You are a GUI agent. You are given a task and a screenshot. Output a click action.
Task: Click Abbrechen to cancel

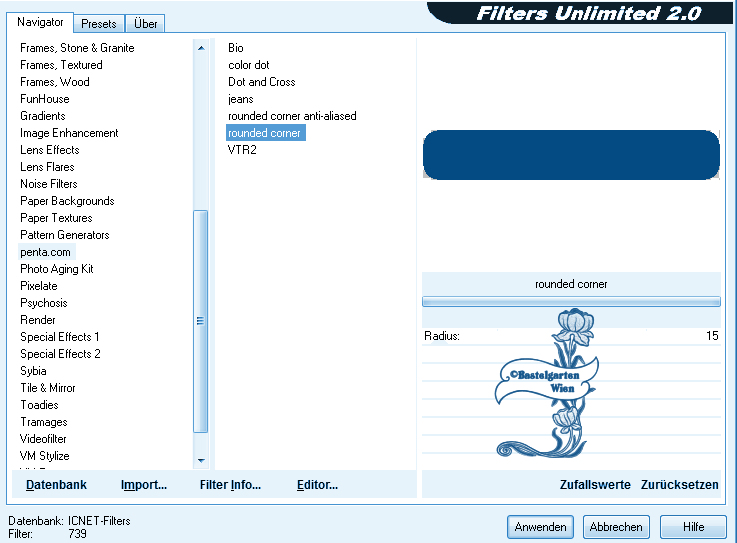point(616,527)
